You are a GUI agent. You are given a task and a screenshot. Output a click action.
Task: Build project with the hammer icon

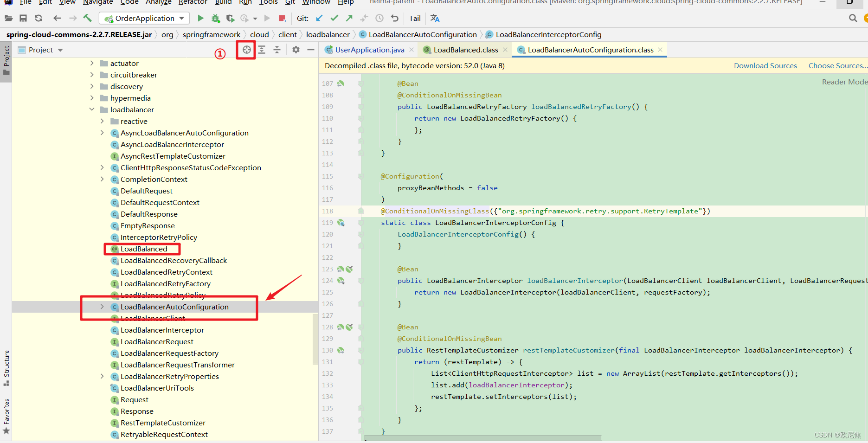pos(87,18)
